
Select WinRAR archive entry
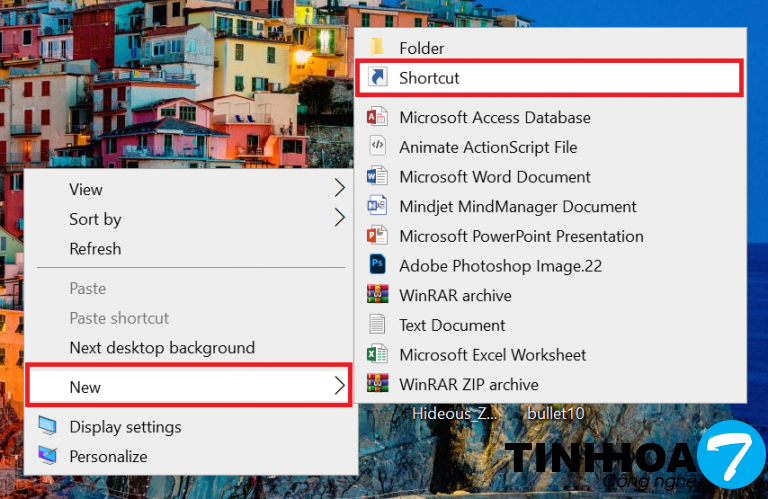click(455, 296)
